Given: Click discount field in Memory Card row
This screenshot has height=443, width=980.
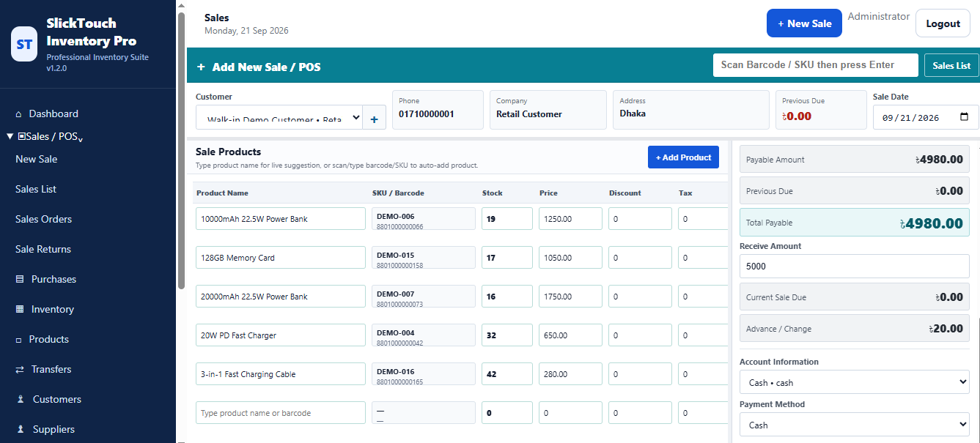Looking at the screenshot, I should coord(640,258).
